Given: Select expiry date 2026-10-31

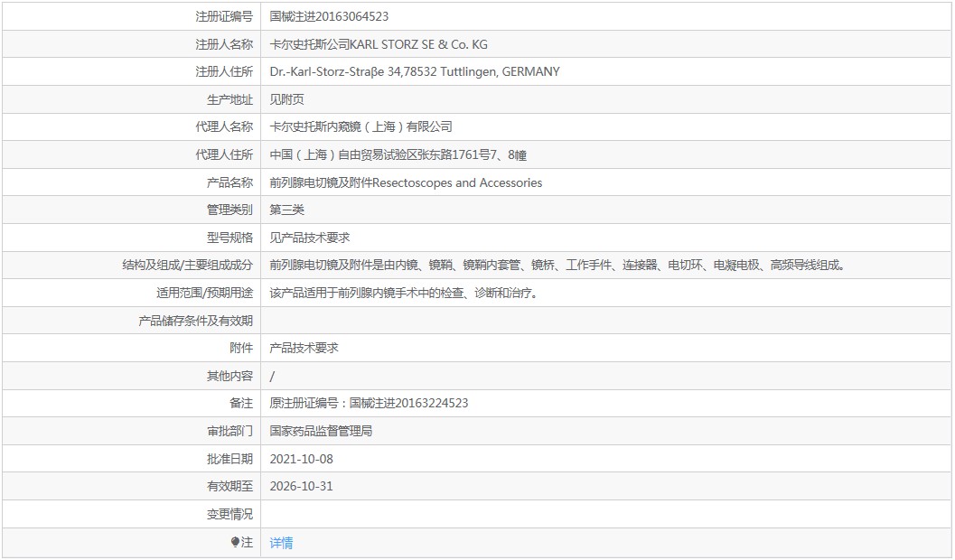Looking at the screenshot, I should [x=302, y=486].
